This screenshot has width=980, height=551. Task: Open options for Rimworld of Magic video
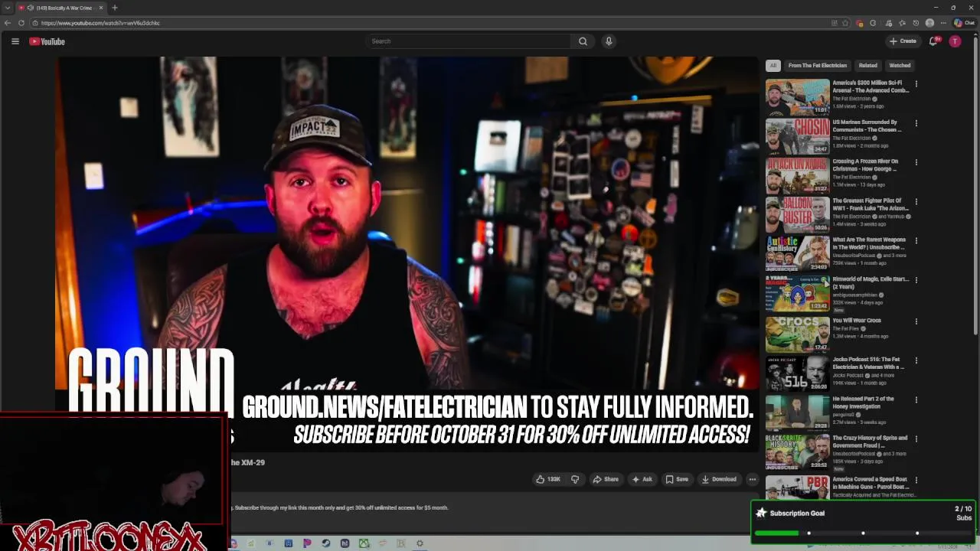916,280
